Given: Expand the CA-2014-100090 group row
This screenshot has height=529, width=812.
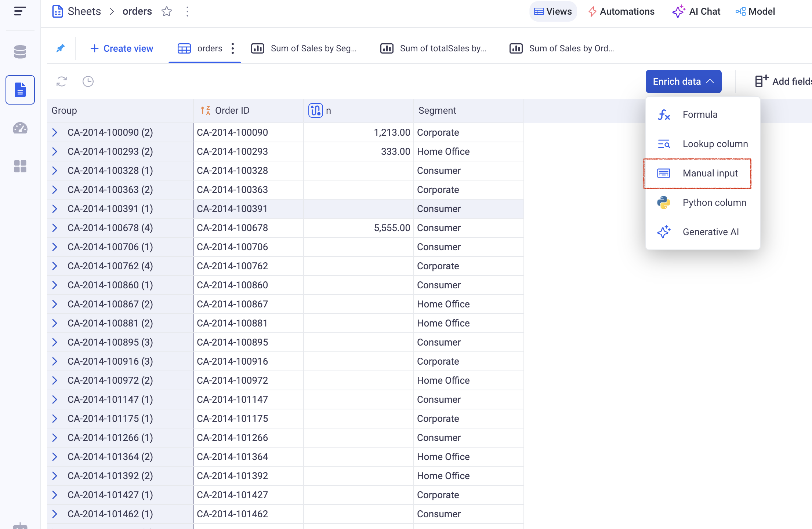Looking at the screenshot, I should click(55, 132).
